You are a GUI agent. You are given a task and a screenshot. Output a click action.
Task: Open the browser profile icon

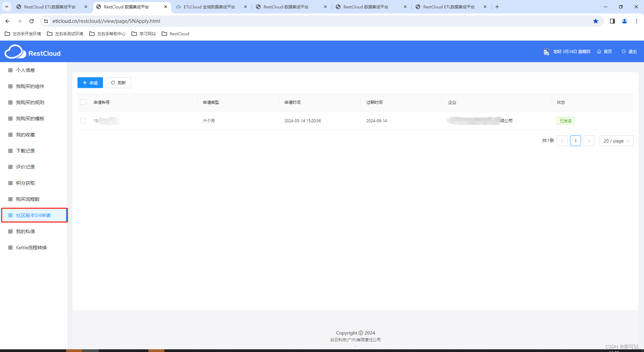624,21
